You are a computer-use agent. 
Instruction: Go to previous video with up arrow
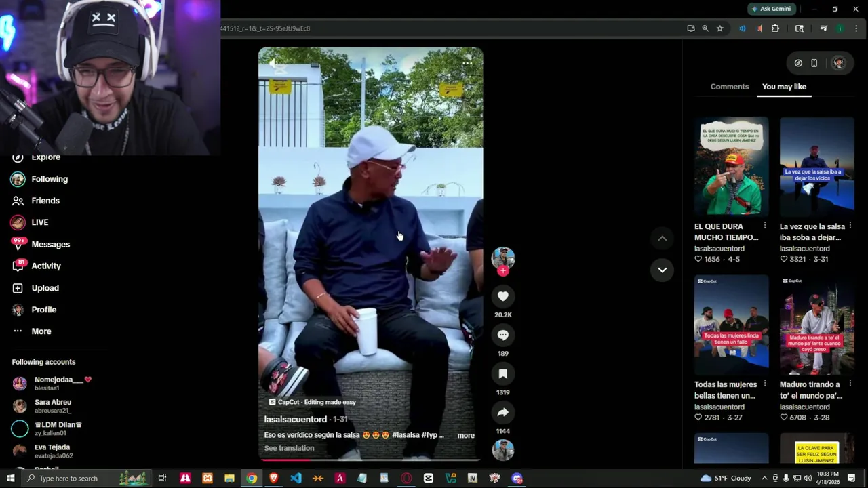[662, 239]
